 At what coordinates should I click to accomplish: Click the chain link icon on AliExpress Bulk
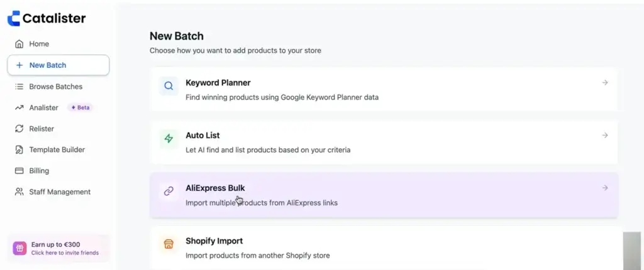pyautogui.click(x=169, y=192)
